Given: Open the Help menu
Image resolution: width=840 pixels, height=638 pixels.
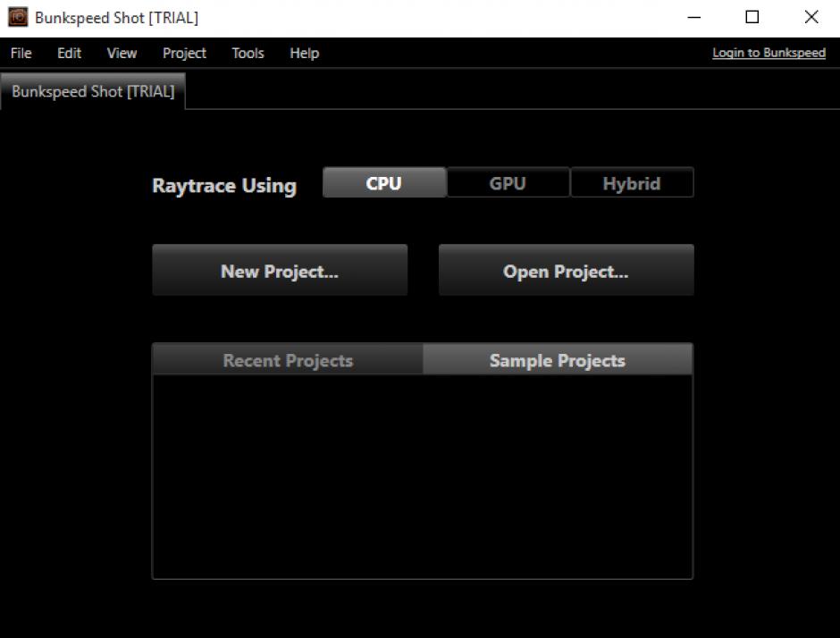Looking at the screenshot, I should pos(305,53).
